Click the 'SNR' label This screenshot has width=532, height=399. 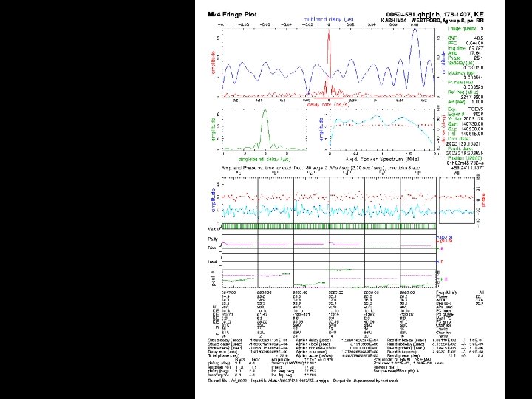point(452,38)
